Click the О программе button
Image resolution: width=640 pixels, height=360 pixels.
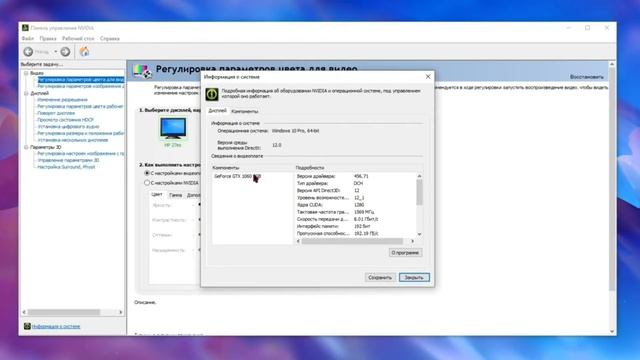coord(405,253)
